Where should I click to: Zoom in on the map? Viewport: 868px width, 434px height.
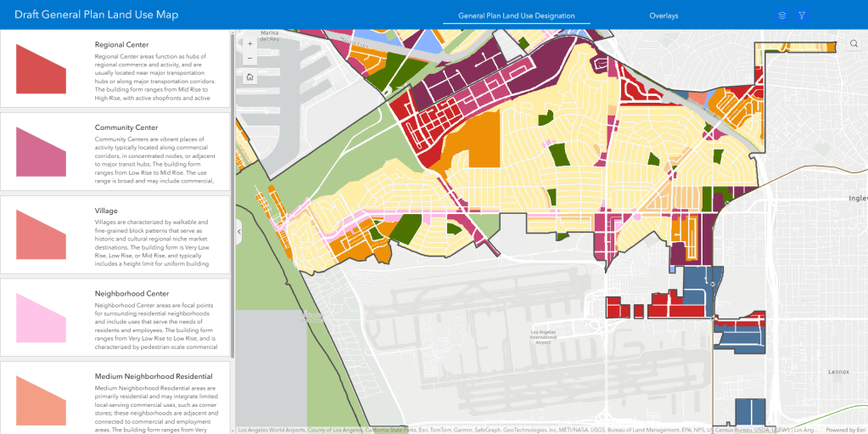tap(249, 43)
